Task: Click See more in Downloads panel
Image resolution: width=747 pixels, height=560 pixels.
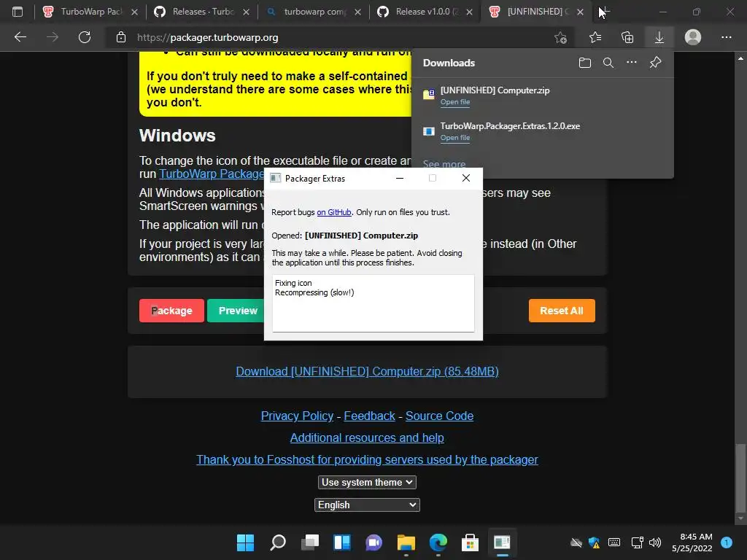Action: pyautogui.click(x=444, y=164)
